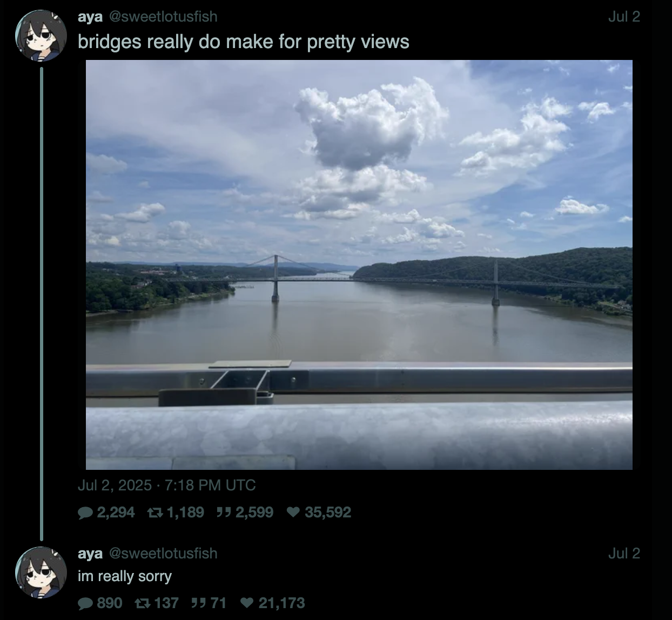672x620 pixels.
Task: Click the display name aya on the reply
Action: point(90,554)
